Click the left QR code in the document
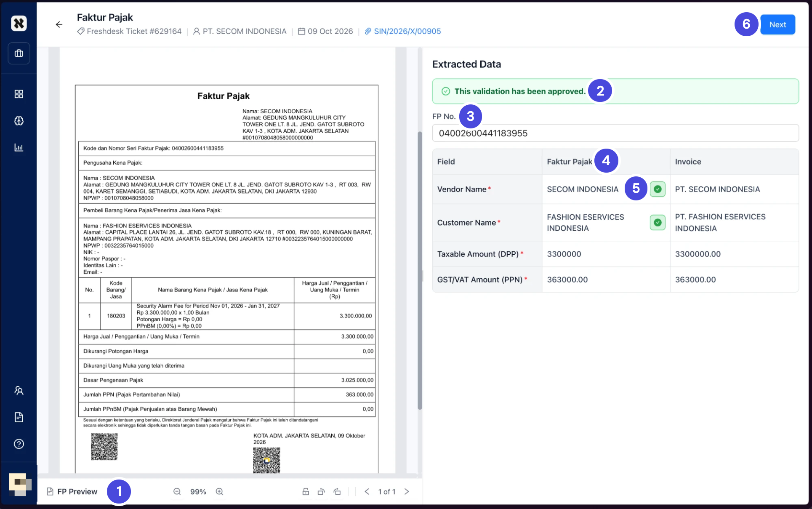The width and height of the screenshot is (812, 509). (x=104, y=447)
